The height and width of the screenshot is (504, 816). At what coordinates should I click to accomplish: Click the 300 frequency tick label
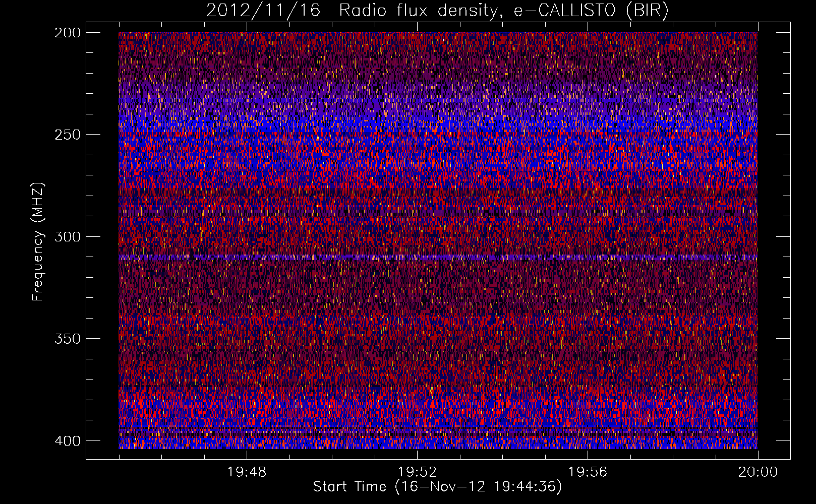67,237
